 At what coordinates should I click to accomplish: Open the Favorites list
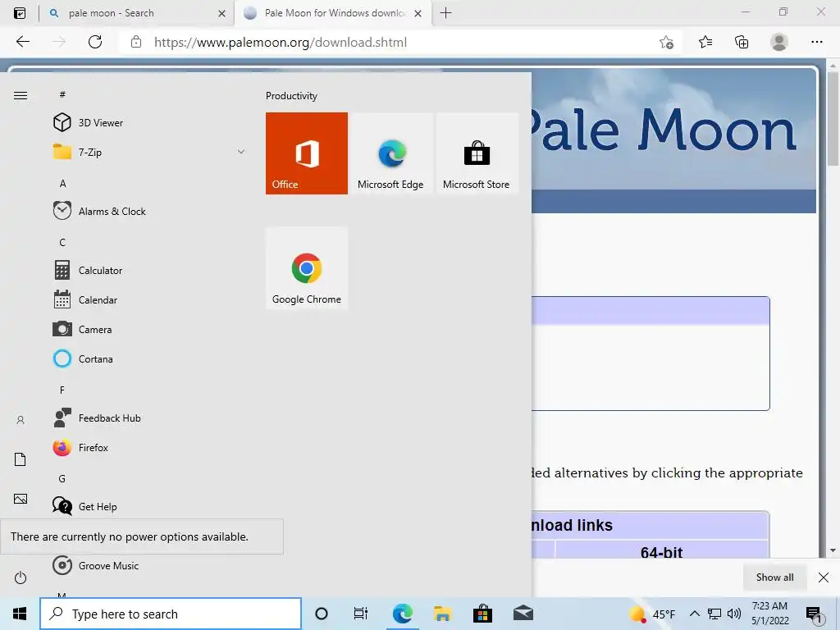[x=705, y=42]
